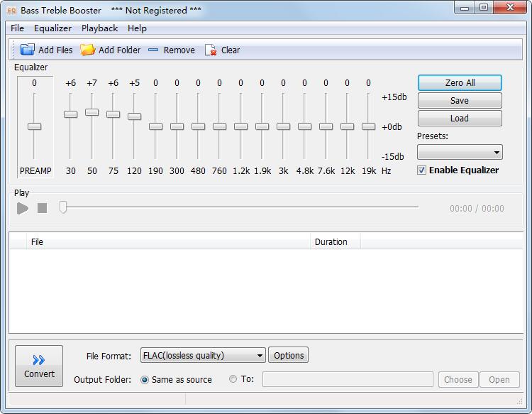Click the Duration column header
The width and height of the screenshot is (532, 414).
331,242
